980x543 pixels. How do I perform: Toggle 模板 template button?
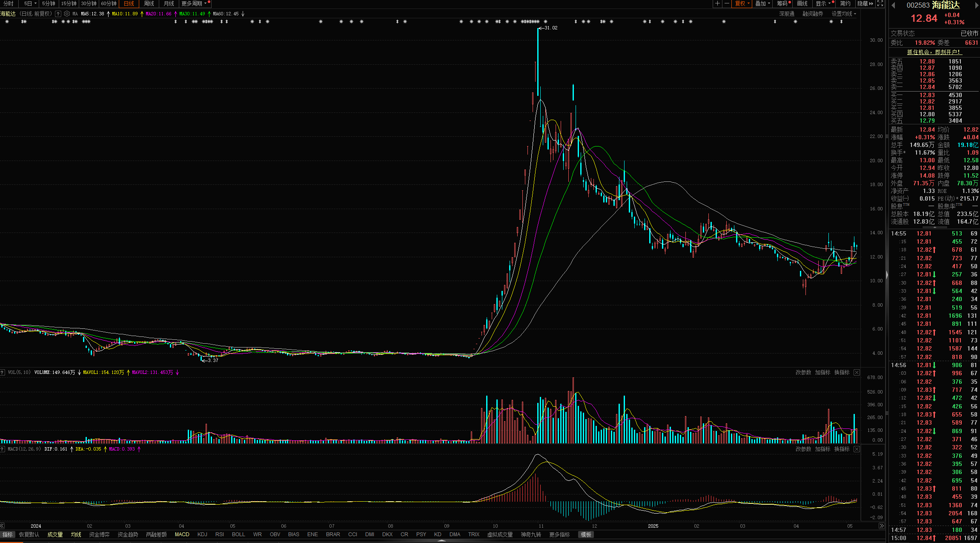coord(586,534)
